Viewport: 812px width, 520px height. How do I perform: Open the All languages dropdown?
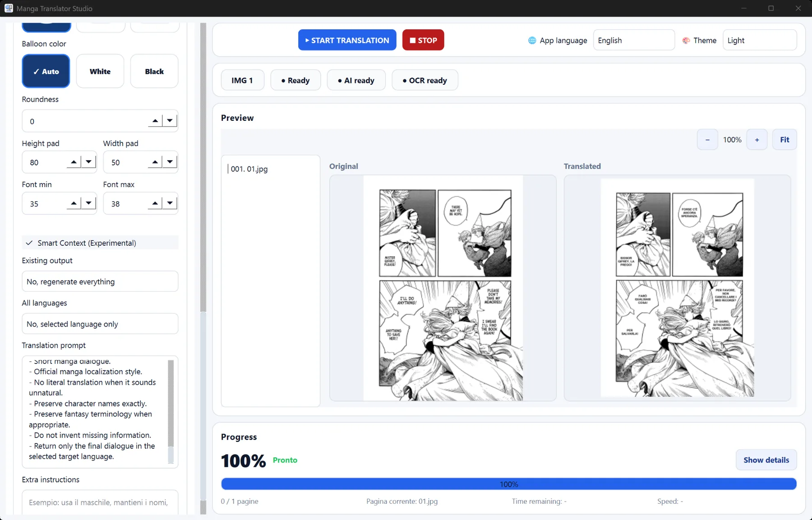(100, 324)
